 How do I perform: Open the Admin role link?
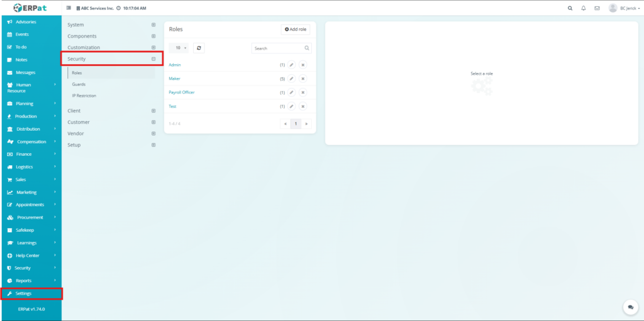click(175, 65)
